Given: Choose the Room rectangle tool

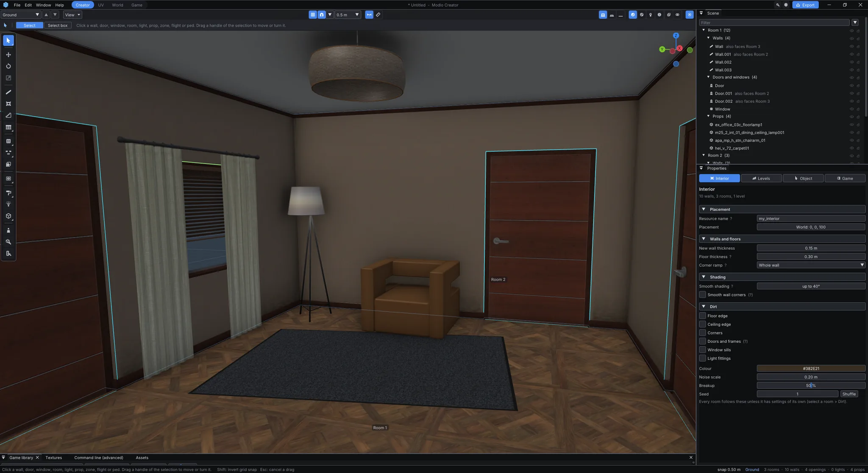Looking at the screenshot, I should coord(8,104).
